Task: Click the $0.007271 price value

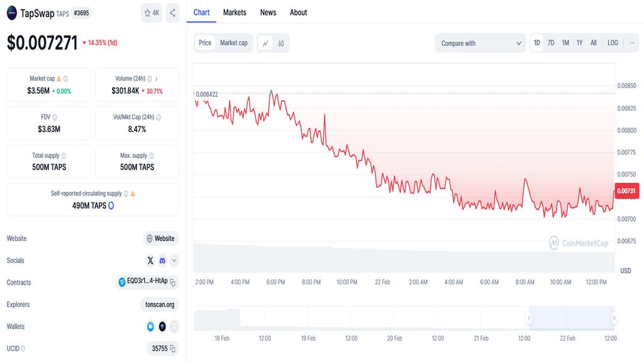Action: tap(42, 43)
